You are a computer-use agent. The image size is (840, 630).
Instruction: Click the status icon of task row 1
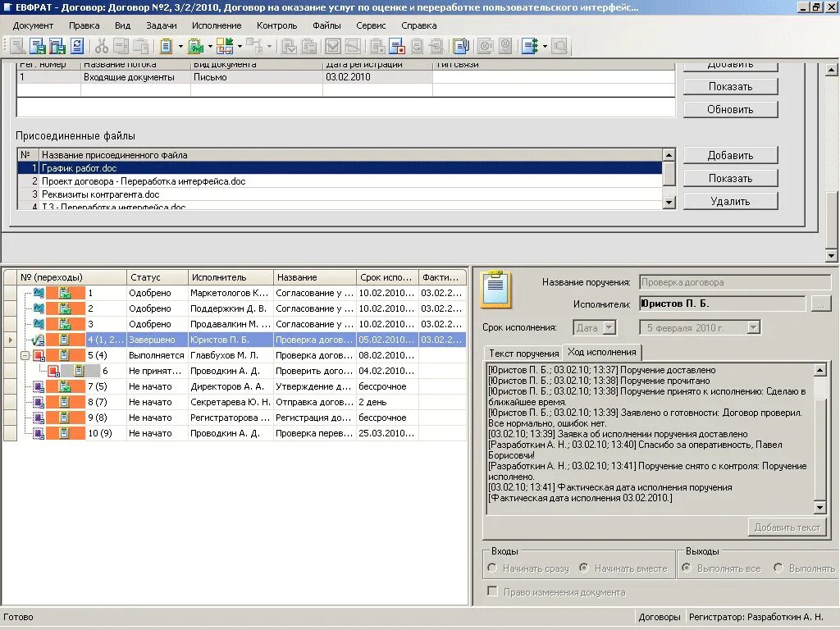(x=39, y=293)
